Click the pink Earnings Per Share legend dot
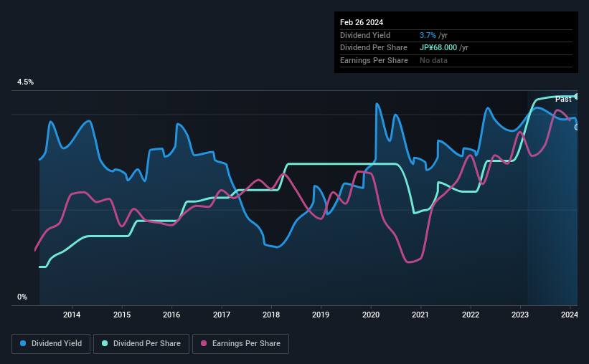This screenshot has height=364, width=589. 204,343
